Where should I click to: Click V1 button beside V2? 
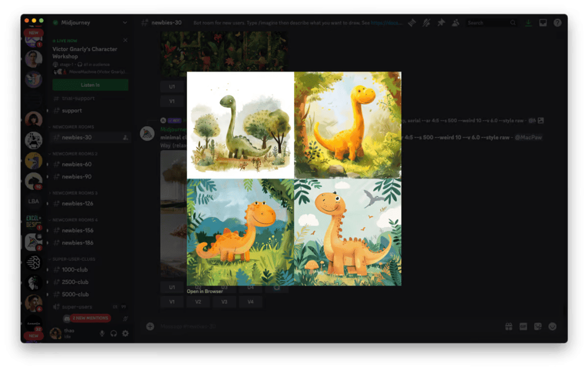172,302
